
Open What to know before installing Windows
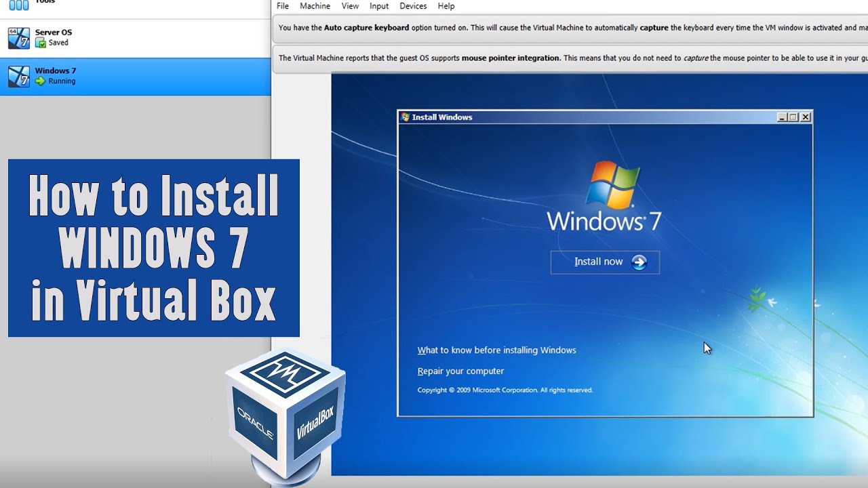pos(496,350)
